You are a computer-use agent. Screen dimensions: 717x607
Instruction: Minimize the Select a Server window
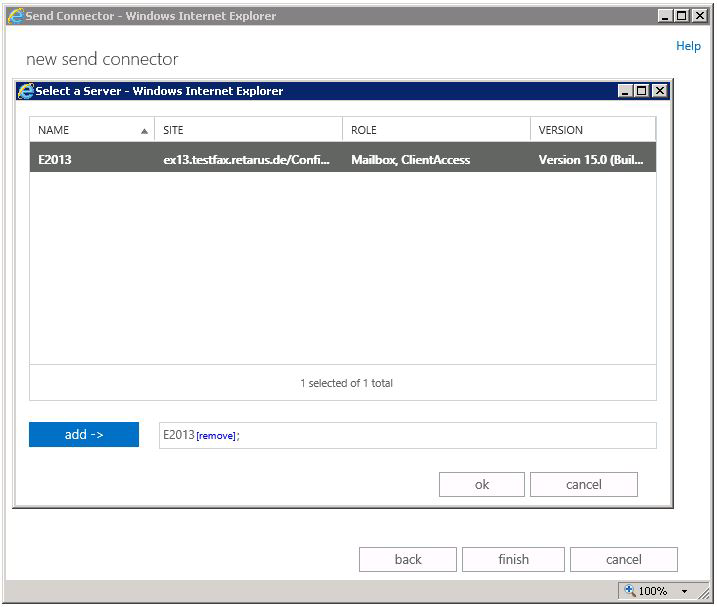point(625,91)
